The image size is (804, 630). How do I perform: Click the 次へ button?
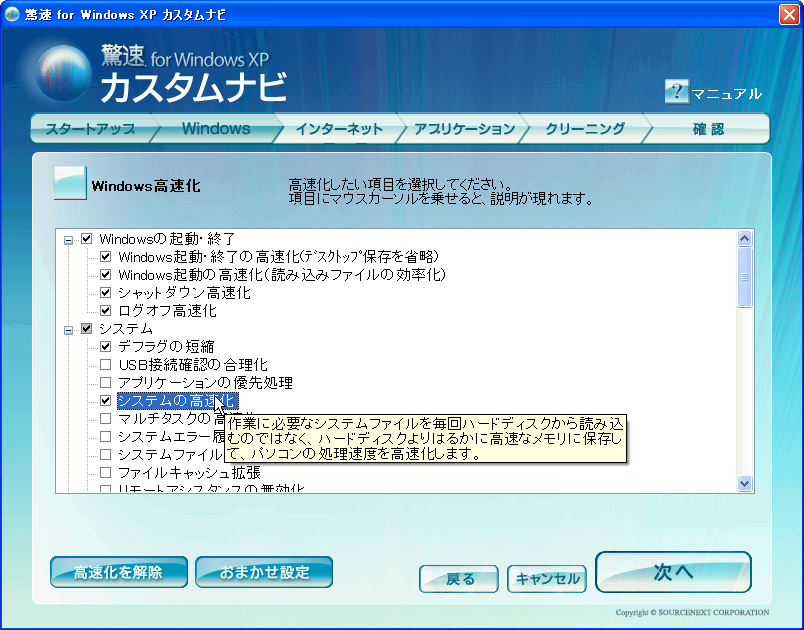pos(673,572)
